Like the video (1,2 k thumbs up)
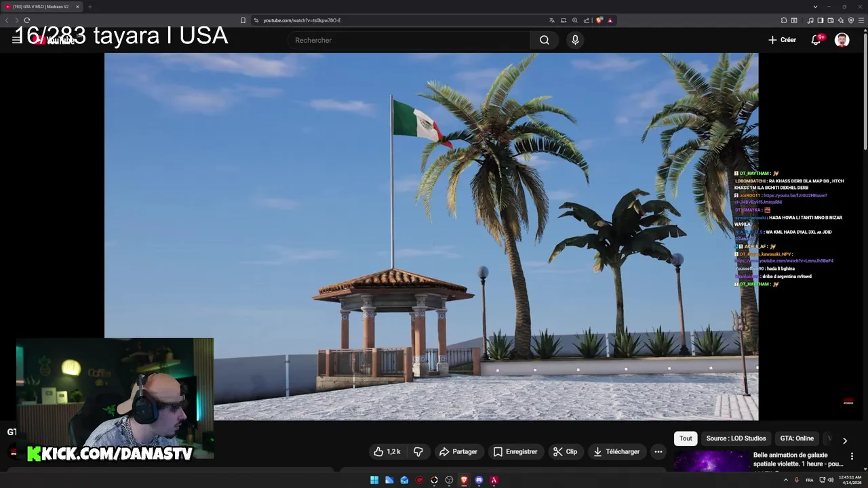 point(387,451)
